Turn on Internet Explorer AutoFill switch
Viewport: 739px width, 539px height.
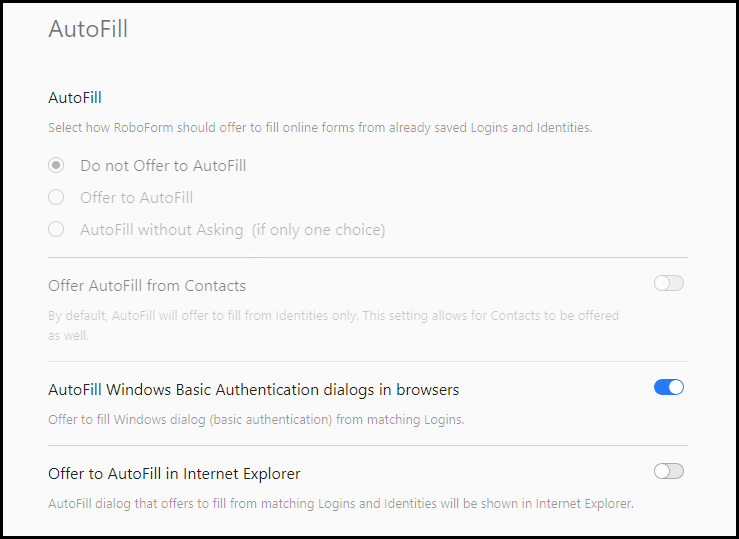click(668, 471)
